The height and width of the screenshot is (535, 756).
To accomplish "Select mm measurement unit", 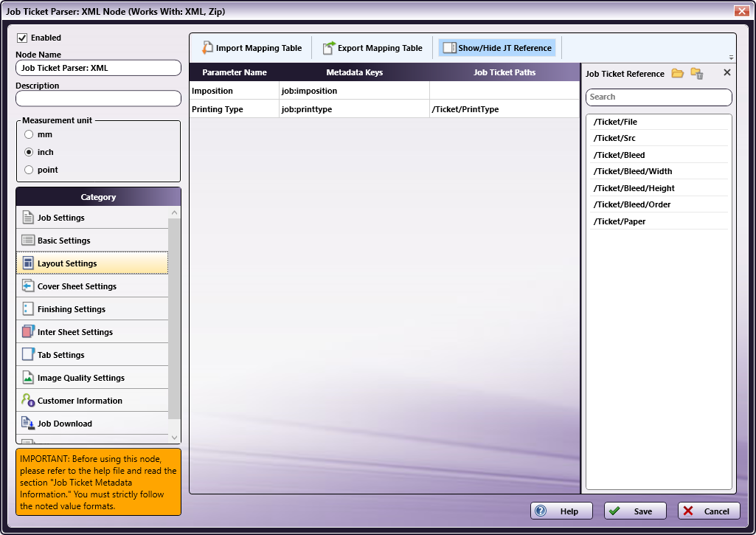I will 29,134.
